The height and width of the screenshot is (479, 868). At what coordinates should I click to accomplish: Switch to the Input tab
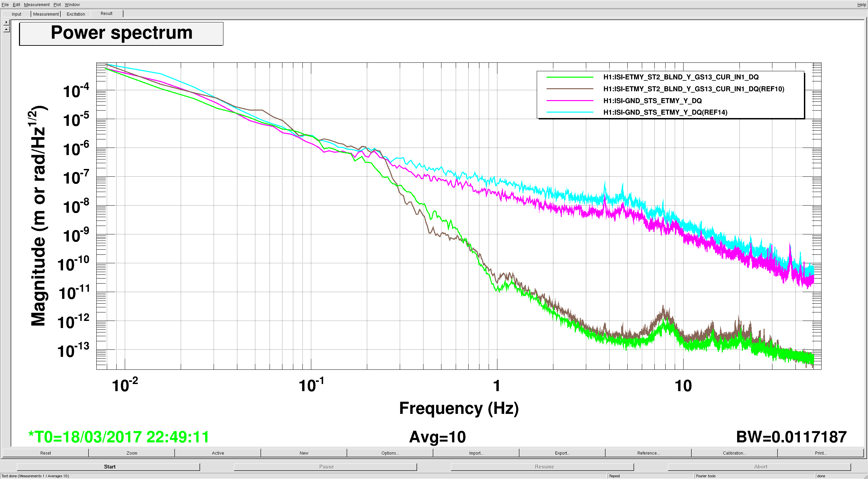(16, 14)
